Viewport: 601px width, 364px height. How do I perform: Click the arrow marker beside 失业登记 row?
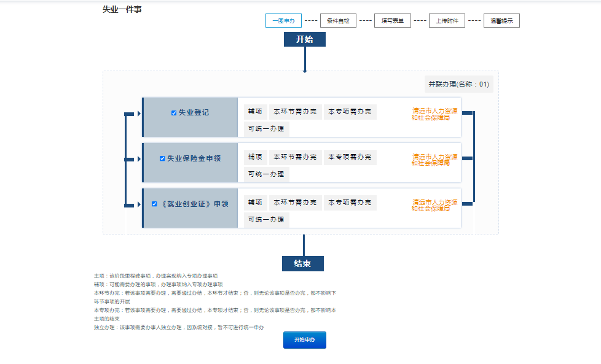[139, 114]
